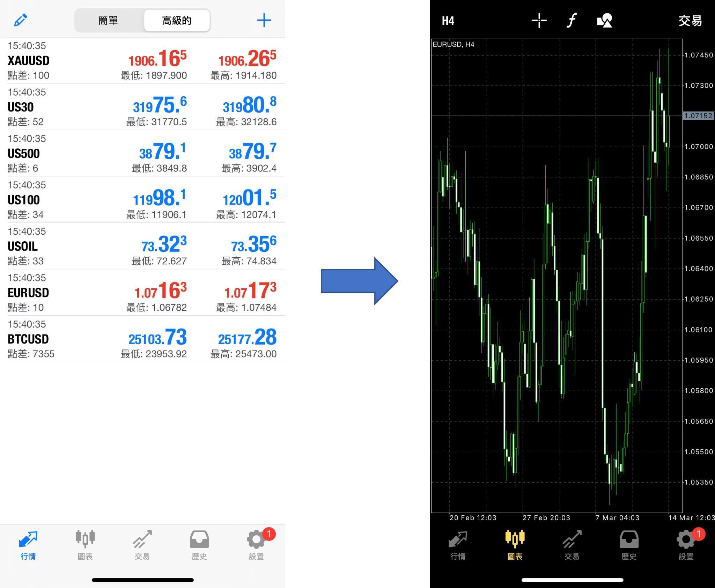Viewport: 715px width, 588px height.
Task: Select 行情 quotes tab on left screen
Action: click(28, 545)
